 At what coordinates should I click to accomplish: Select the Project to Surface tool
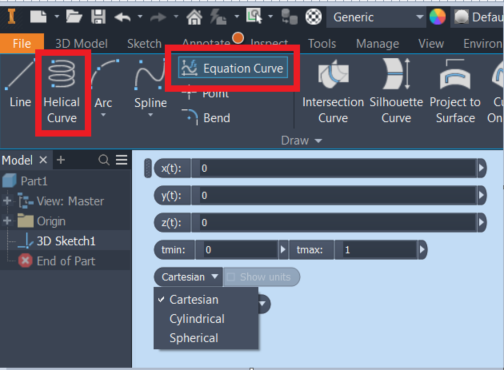[455, 91]
